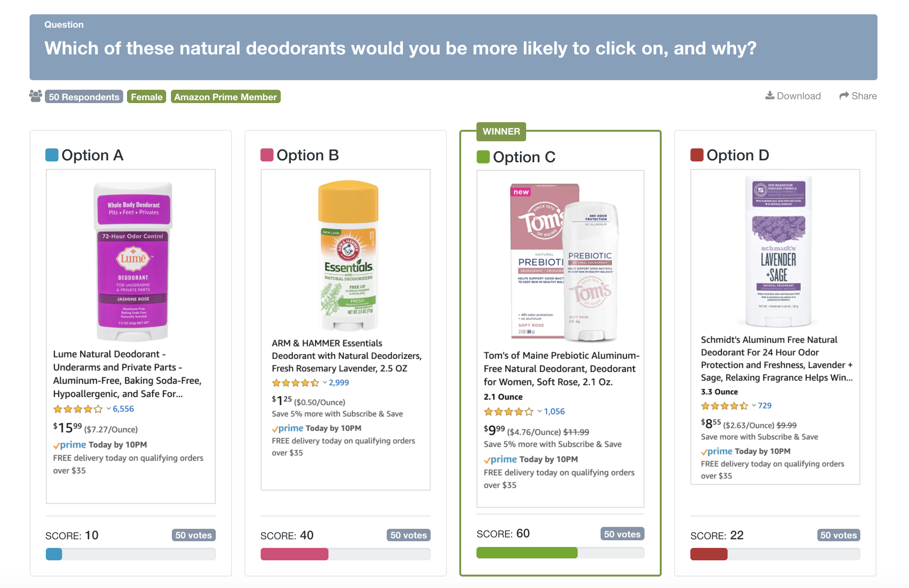Expand rating chevron beside 2,999 reviews
The width and height of the screenshot is (909, 588).
[325, 382]
